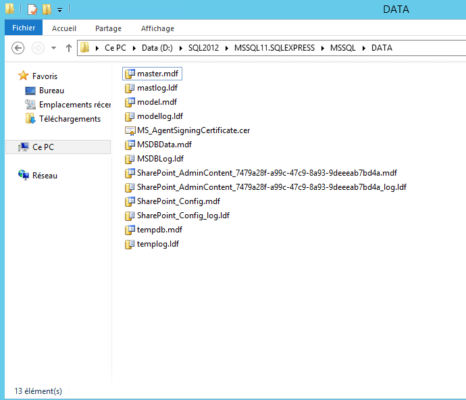Viewport: 466px width, 400px height.
Task: Select the templog.ldf file name
Action: click(158, 244)
